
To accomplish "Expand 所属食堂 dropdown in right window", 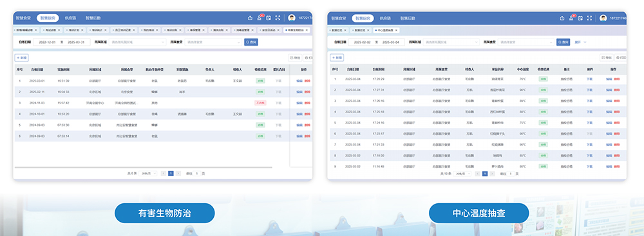I will (x=526, y=42).
